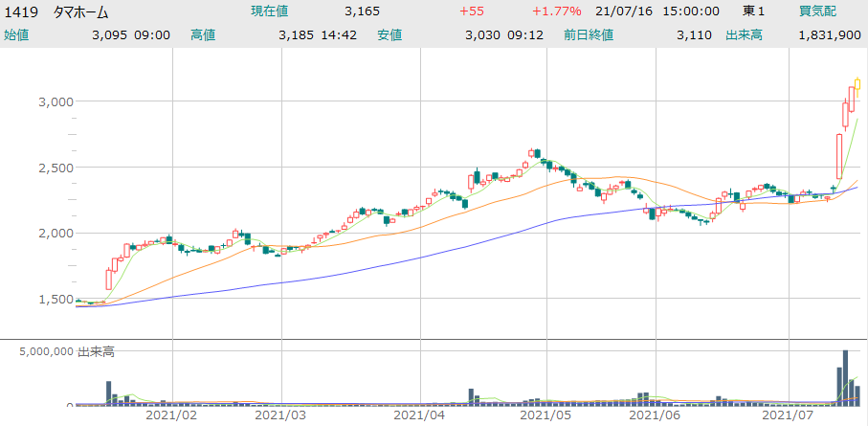
Task: Click the tallest volume bar in July
Action: tap(845, 377)
